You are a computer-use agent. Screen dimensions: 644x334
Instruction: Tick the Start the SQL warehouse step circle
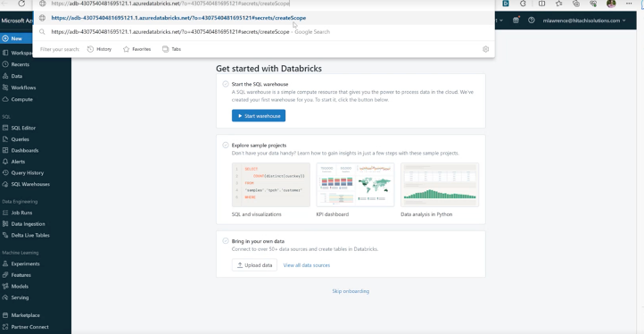(226, 84)
